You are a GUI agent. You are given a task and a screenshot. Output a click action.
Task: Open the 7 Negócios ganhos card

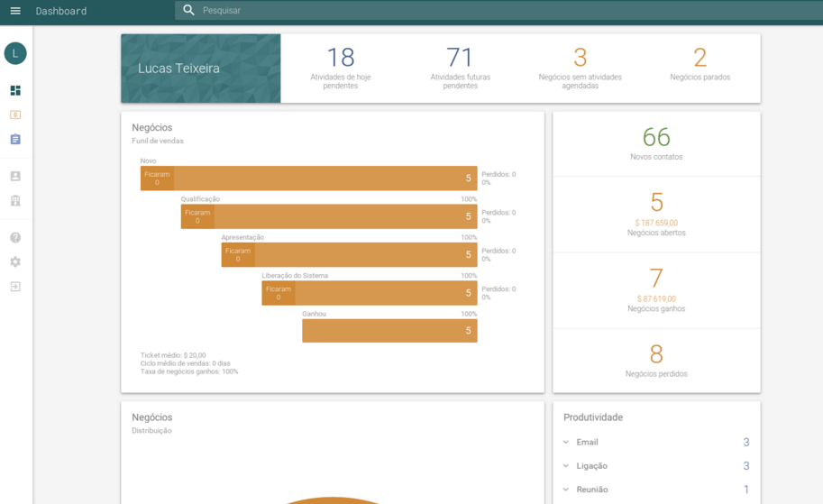point(656,290)
